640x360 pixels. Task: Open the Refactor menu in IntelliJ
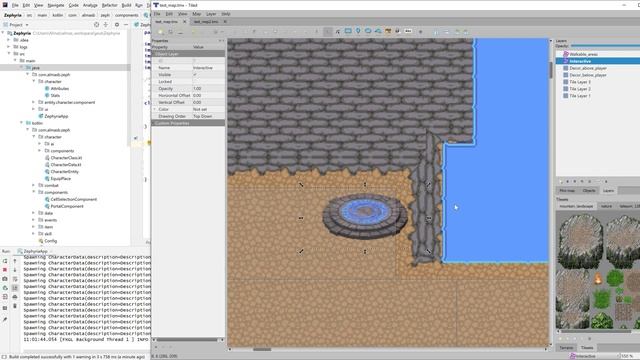(x=109, y=5)
